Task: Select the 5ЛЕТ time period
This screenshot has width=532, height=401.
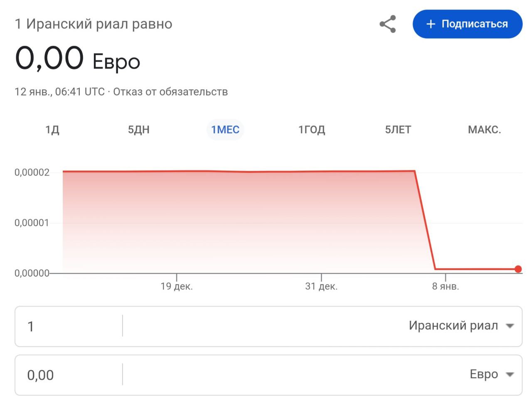Action: pyautogui.click(x=398, y=129)
